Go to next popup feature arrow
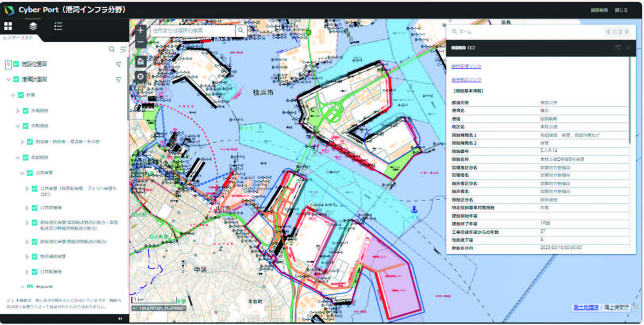Image resolution: width=644 pixels, height=325 pixels. click(627, 32)
